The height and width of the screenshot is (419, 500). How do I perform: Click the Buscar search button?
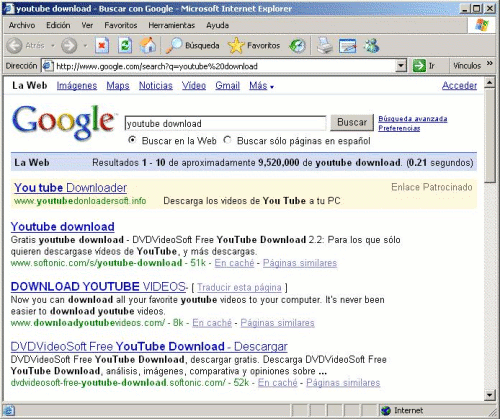click(352, 122)
